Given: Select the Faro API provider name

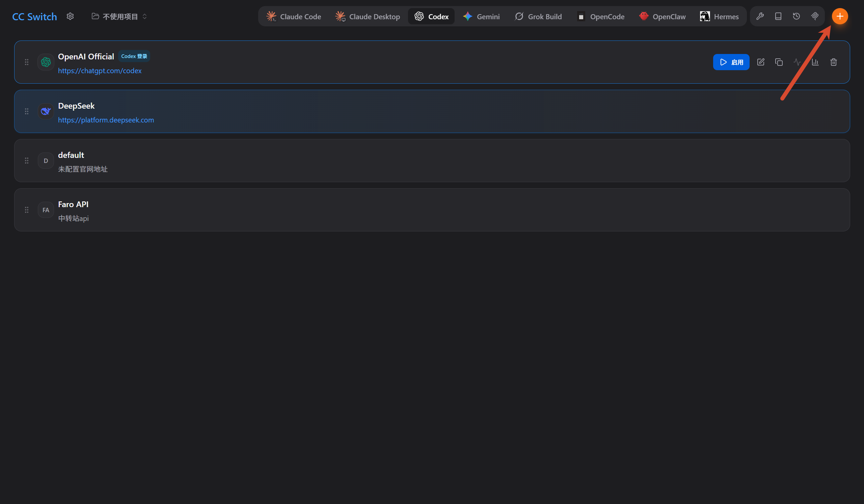Looking at the screenshot, I should (x=73, y=204).
